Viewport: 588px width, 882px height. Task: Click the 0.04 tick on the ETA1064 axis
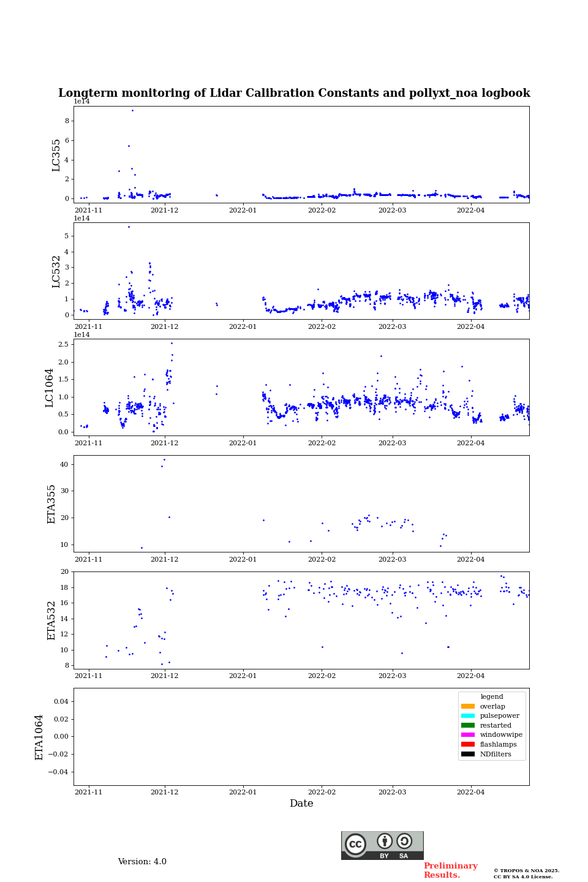[61, 701]
